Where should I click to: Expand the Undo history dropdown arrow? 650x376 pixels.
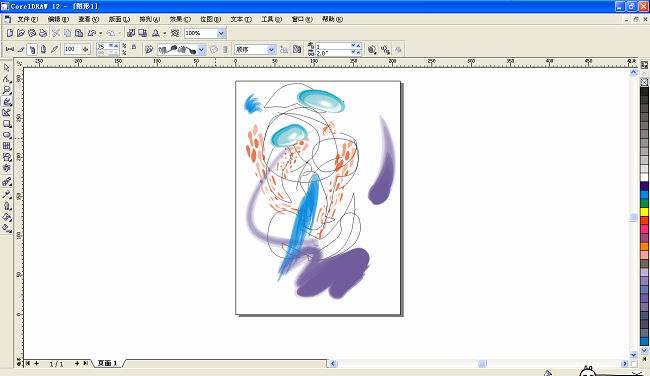[101, 33]
